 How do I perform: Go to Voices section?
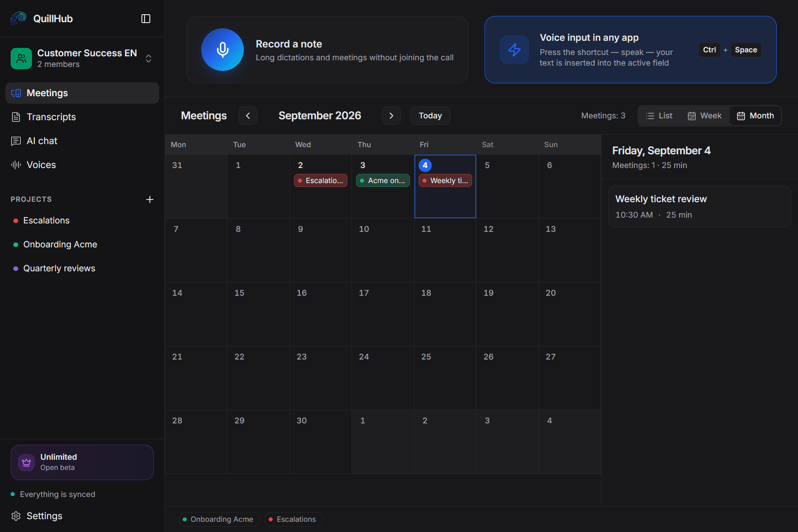tap(82, 165)
